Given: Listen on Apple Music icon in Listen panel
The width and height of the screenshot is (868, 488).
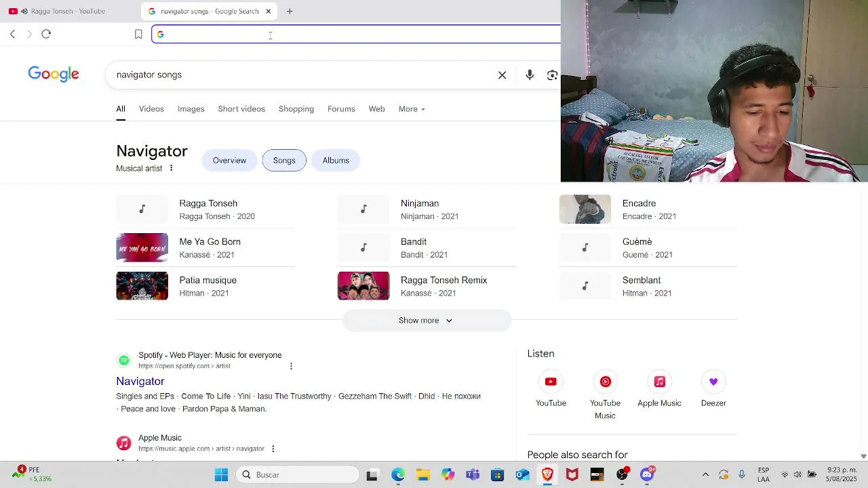Looking at the screenshot, I should 659,382.
